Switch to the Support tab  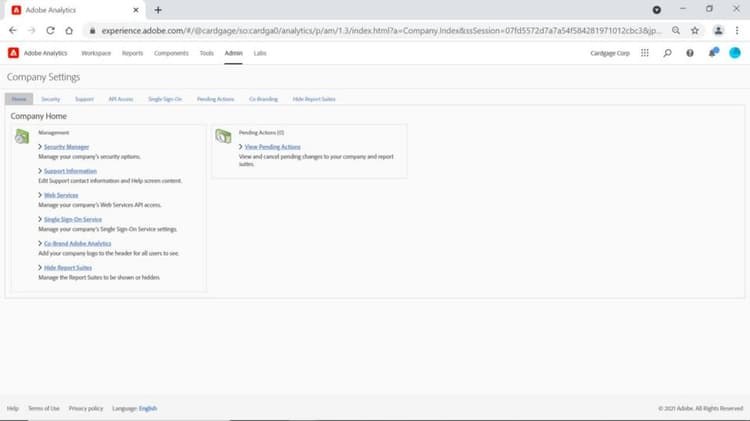[x=84, y=99]
